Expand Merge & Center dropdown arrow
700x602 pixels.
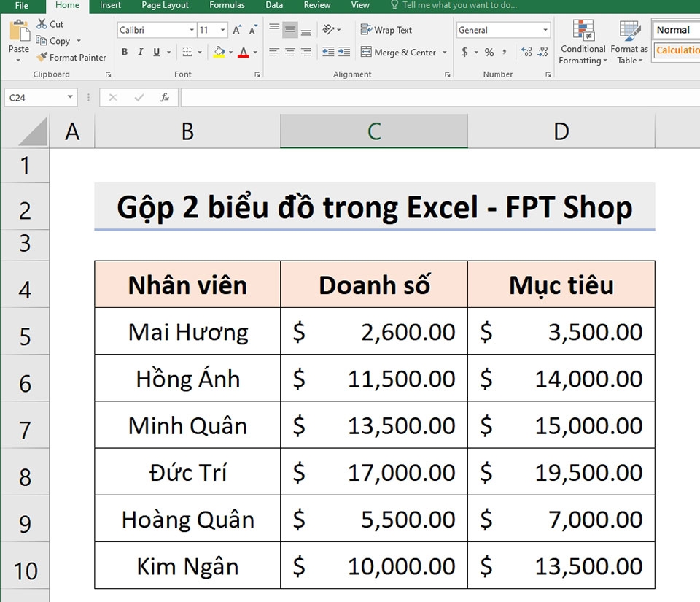[445, 53]
